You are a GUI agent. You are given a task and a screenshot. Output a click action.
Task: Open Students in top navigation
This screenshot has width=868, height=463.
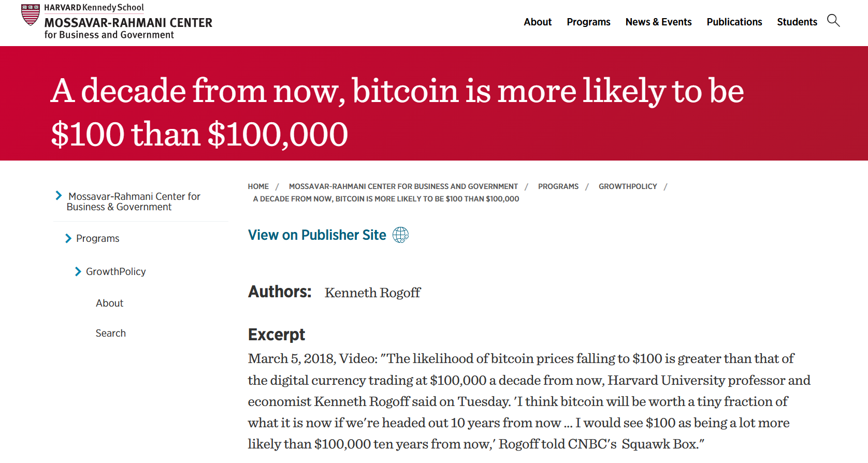click(x=797, y=22)
